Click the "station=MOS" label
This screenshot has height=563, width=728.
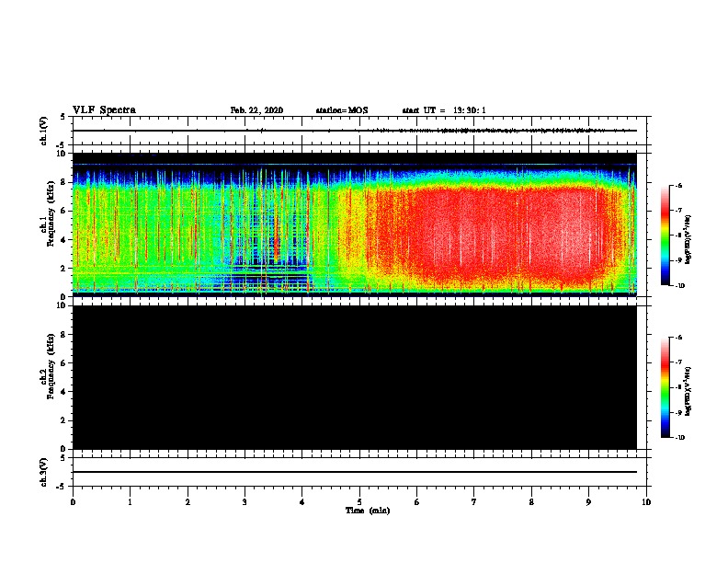pyautogui.click(x=342, y=110)
